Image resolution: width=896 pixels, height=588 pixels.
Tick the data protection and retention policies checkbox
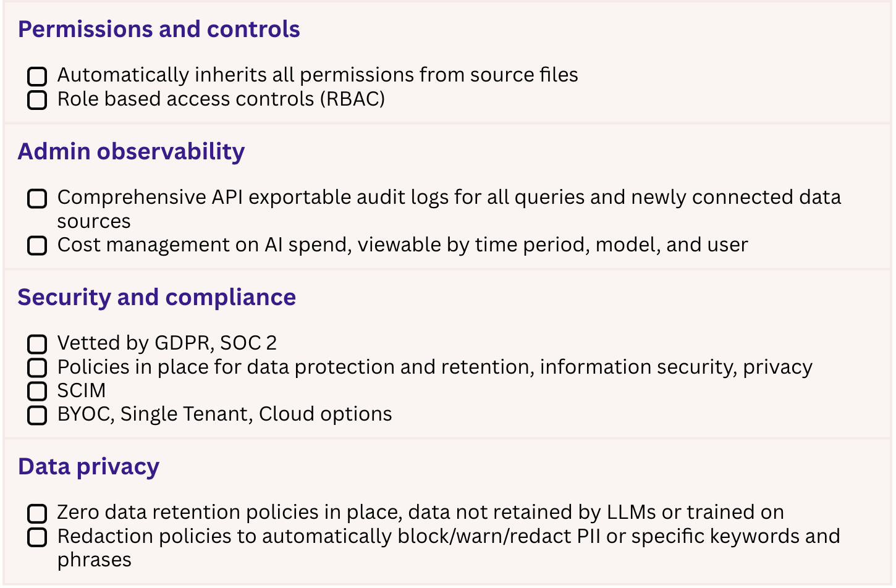37,367
